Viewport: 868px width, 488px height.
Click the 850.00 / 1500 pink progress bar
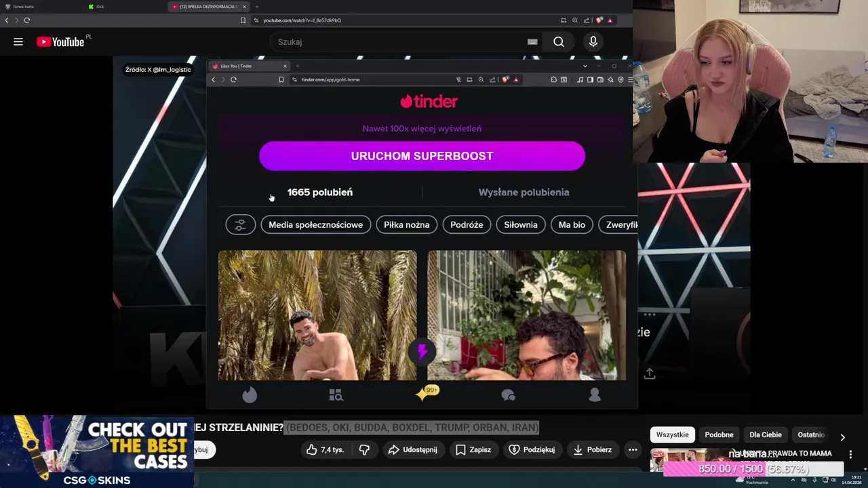753,469
